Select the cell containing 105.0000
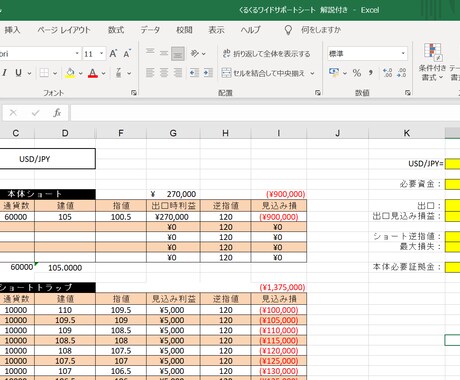This screenshot has height=380, width=460. (x=65, y=268)
